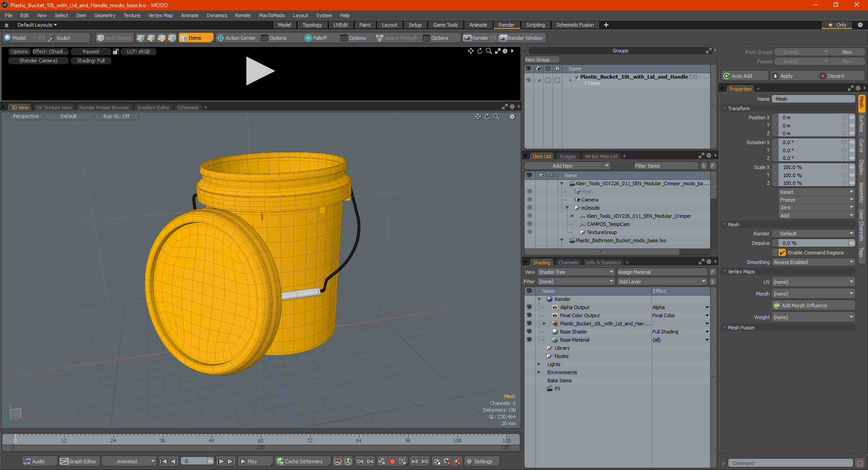Screen dimensions: 868x470
Task: Open Smoothing Always Enabled dropdown
Action: click(x=813, y=262)
